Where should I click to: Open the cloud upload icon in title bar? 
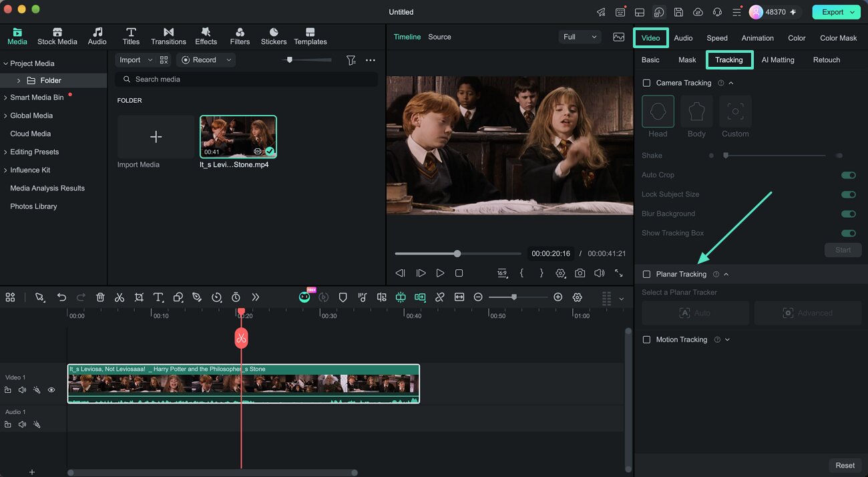[x=698, y=12]
